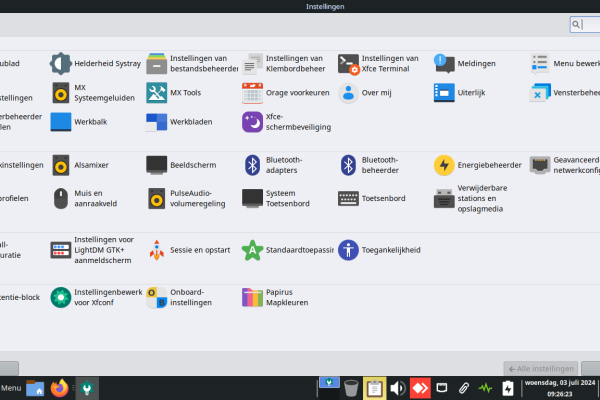Click the speaker volume icon in tray
Image resolution: width=600 pixels, height=400 pixels.
point(397,388)
